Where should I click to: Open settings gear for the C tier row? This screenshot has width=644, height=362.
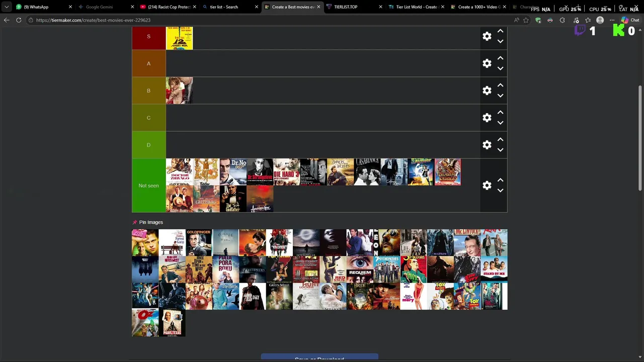click(487, 118)
